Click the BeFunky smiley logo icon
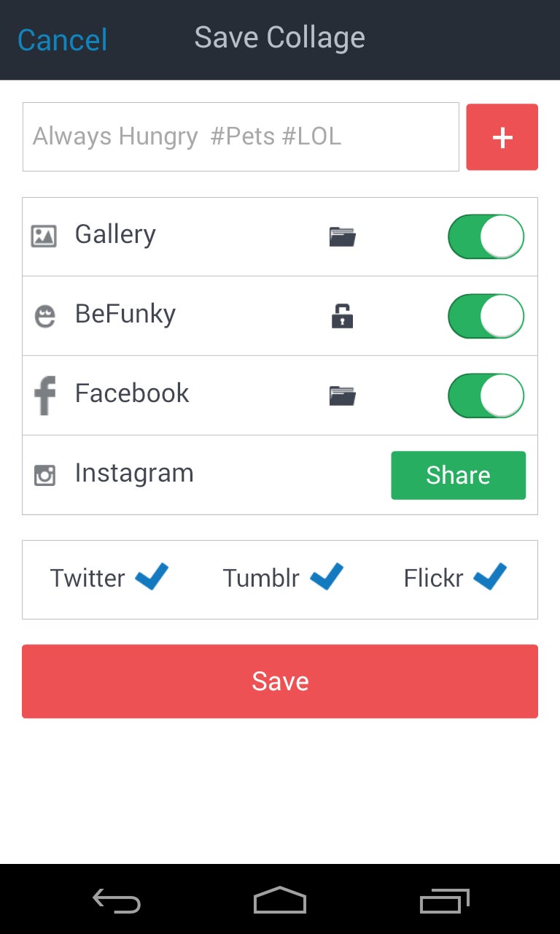This screenshot has width=560, height=934. (45, 317)
